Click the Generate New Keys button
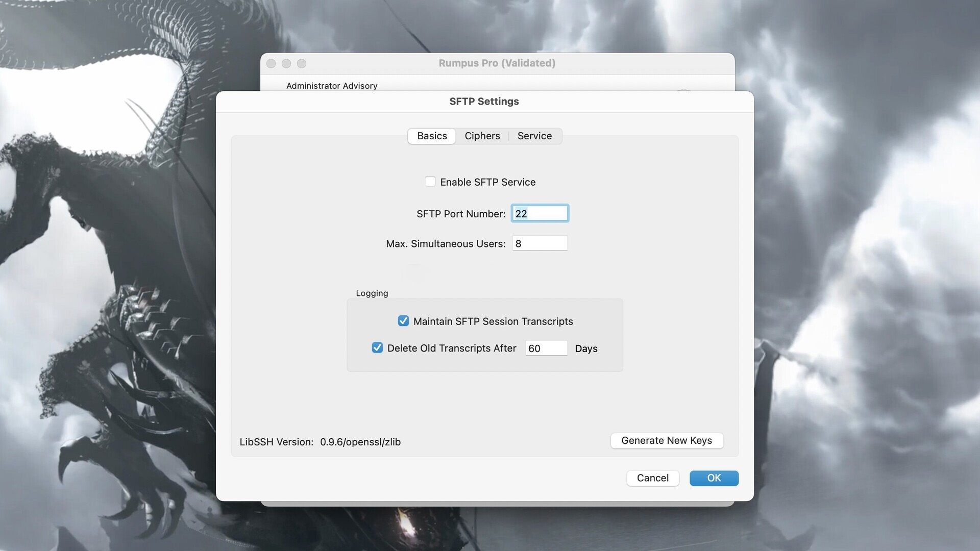This screenshot has height=551, width=980. click(x=666, y=441)
